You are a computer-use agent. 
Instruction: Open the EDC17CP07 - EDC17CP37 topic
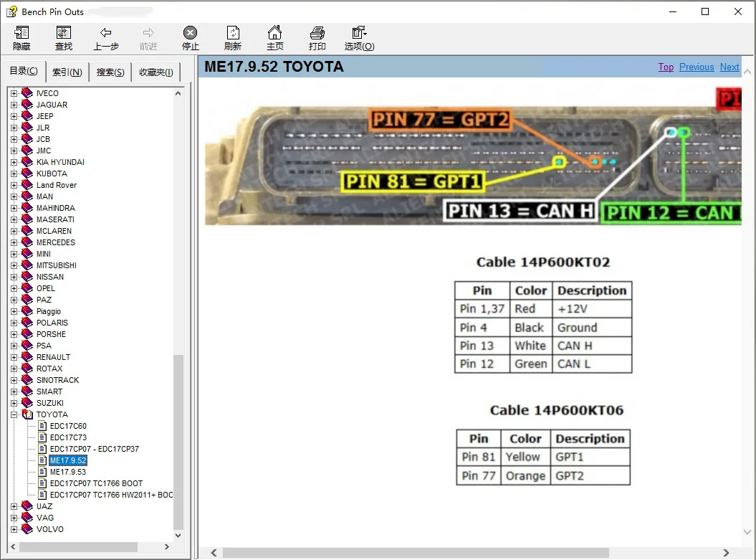[x=95, y=449]
